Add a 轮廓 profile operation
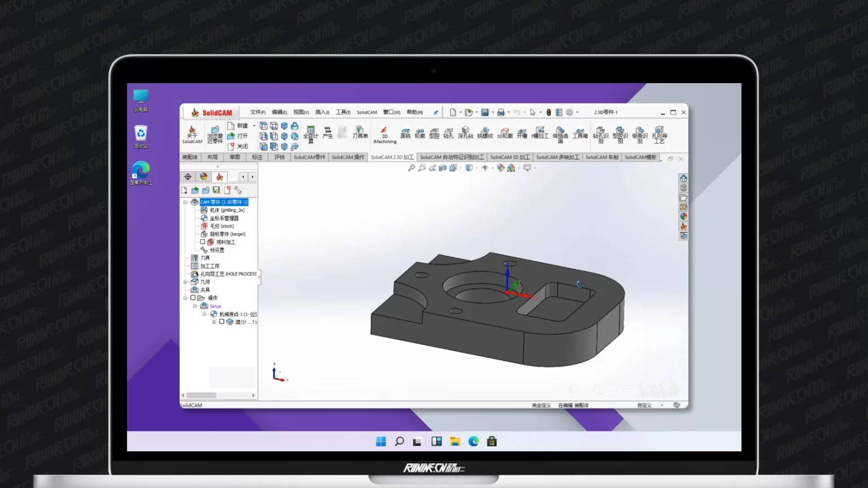 (x=420, y=133)
